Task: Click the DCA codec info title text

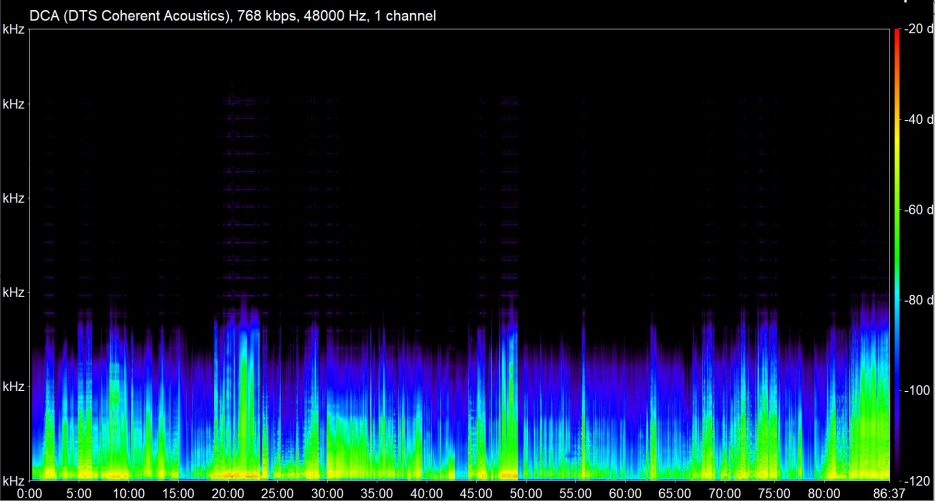Action: click(233, 16)
